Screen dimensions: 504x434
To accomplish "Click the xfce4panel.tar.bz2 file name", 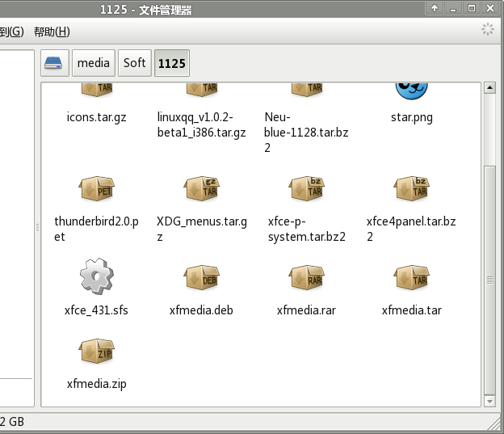I will pyautogui.click(x=411, y=229).
